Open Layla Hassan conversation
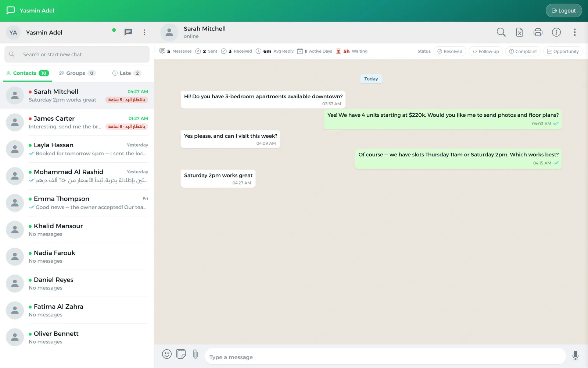588x368 pixels. pyautogui.click(x=77, y=149)
